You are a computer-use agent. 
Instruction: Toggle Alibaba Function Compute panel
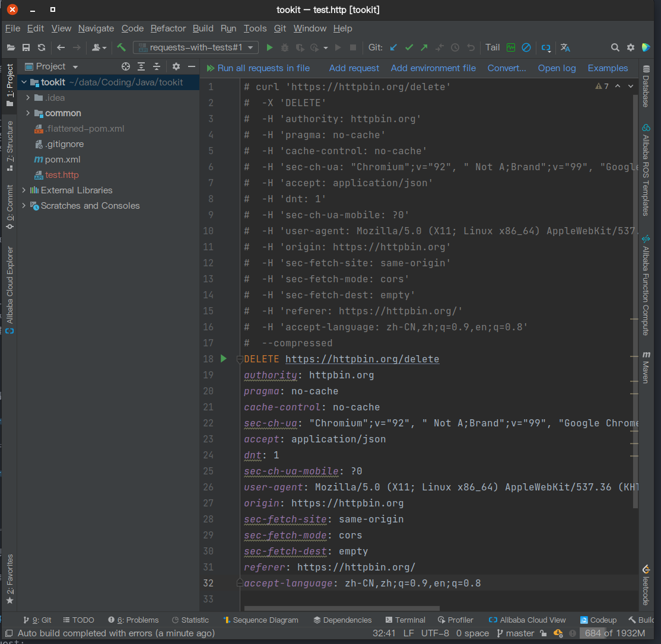[x=646, y=285]
